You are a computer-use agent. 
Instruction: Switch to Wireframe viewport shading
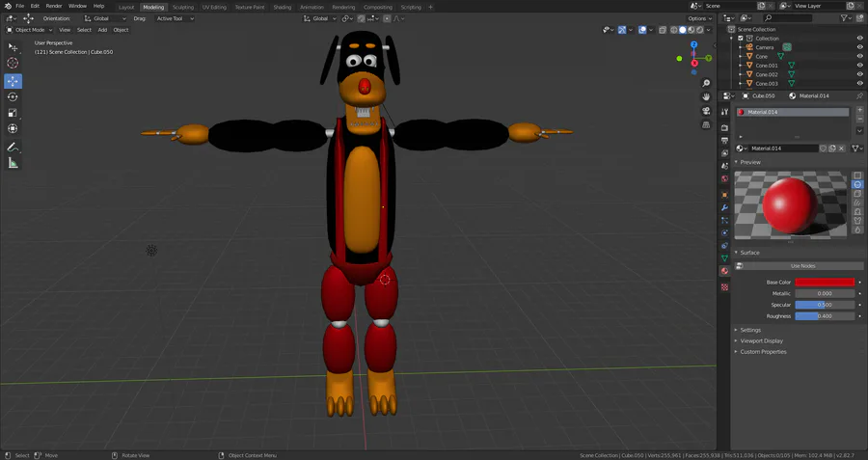pos(674,30)
